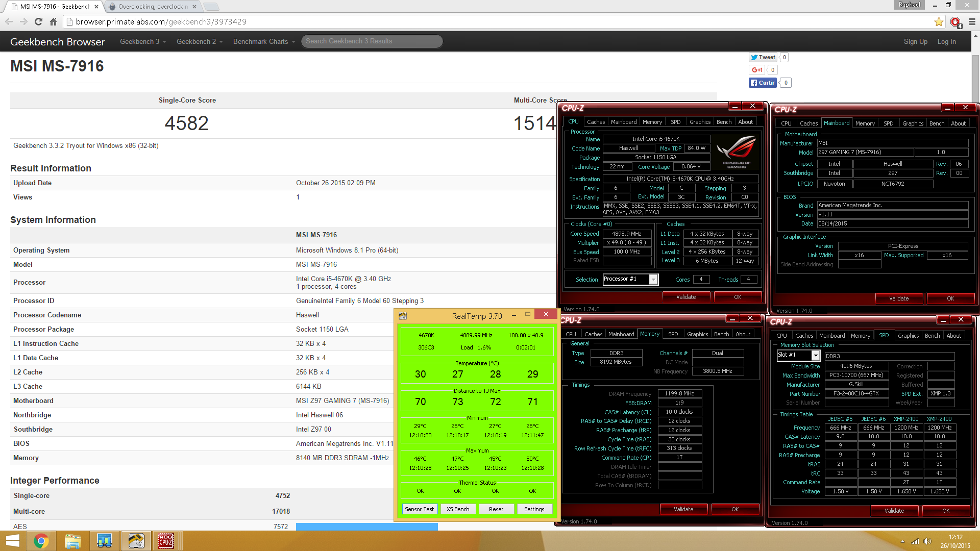Viewport: 980px width, 551px height.
Task: Click Log In link
Action: (946, 41)
